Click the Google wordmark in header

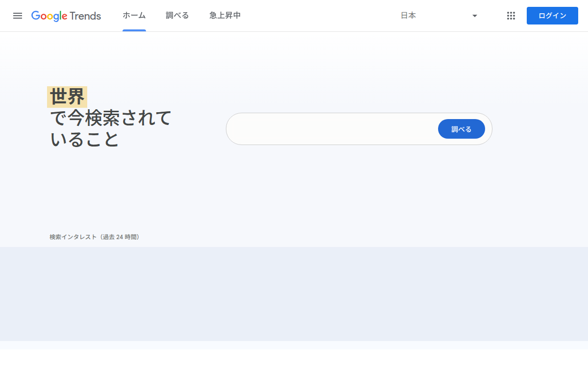click(x=49, y=16)
